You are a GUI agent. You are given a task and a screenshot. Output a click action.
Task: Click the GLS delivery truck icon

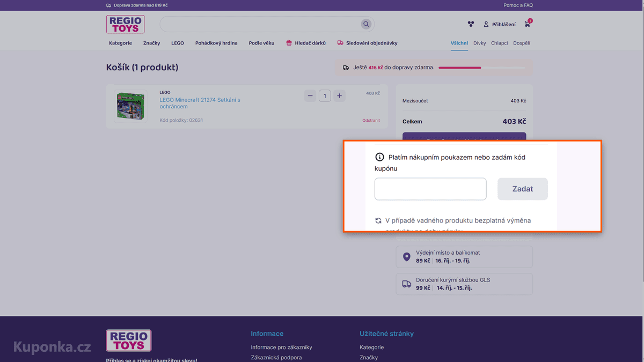click(407, 284)
